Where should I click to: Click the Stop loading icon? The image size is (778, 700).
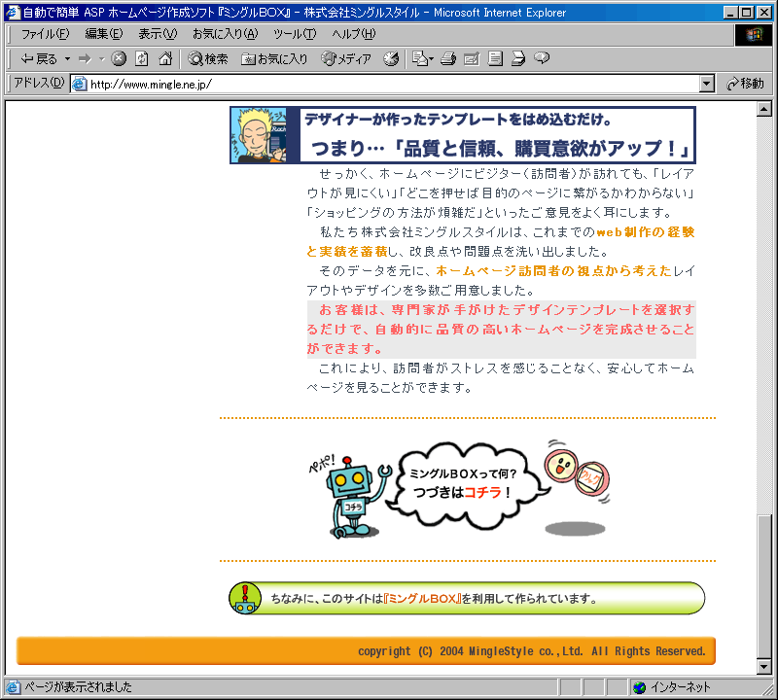(118, 59)
